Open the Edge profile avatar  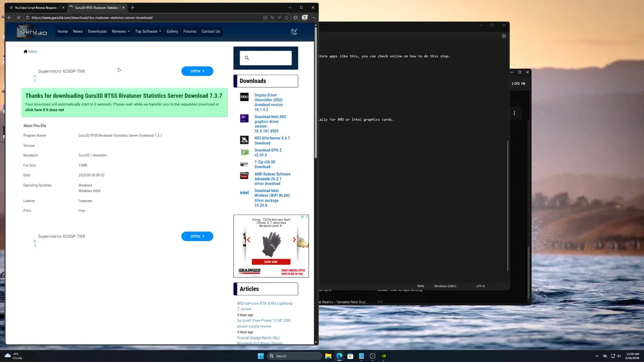304,18
